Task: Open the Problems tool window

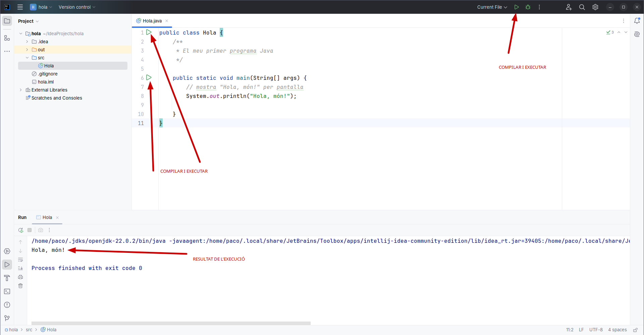Action: tap(7, 305)
